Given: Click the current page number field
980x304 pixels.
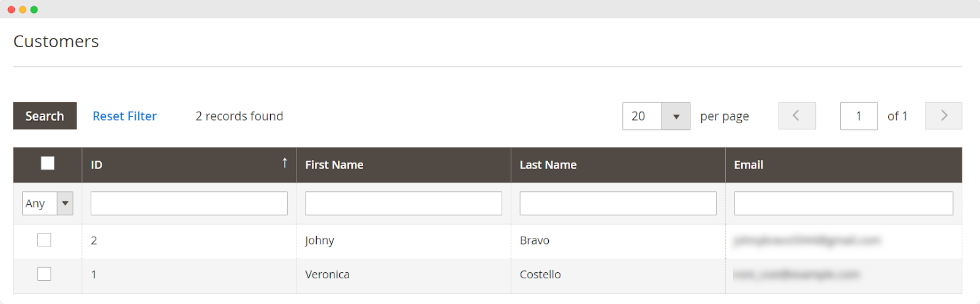Looking at the screenshot, I should pos(858,116).
